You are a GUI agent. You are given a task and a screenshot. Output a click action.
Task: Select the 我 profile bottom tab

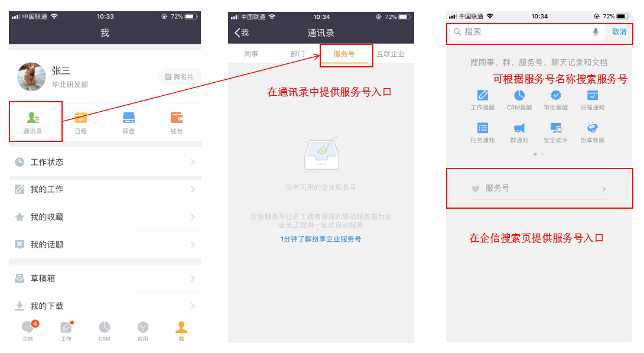coord(181,331)
